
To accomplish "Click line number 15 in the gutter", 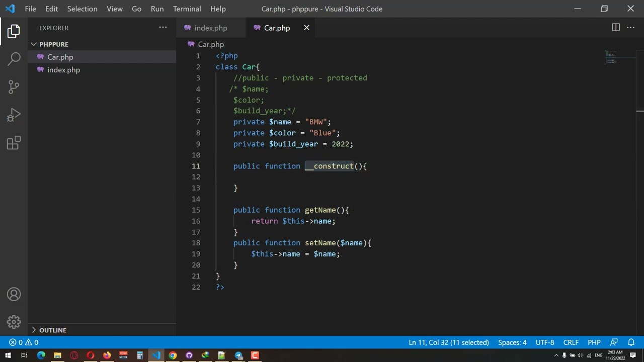I will 196,210.
